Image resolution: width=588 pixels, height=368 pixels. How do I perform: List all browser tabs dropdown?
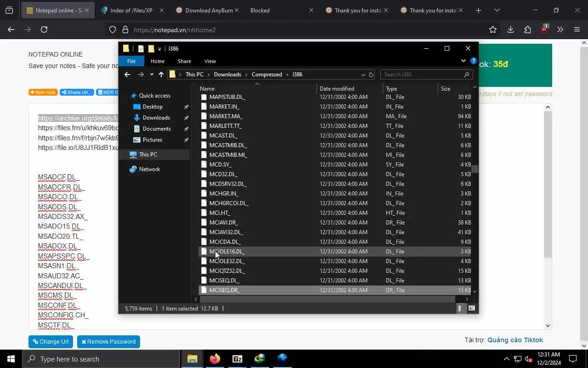coord(497,10)
